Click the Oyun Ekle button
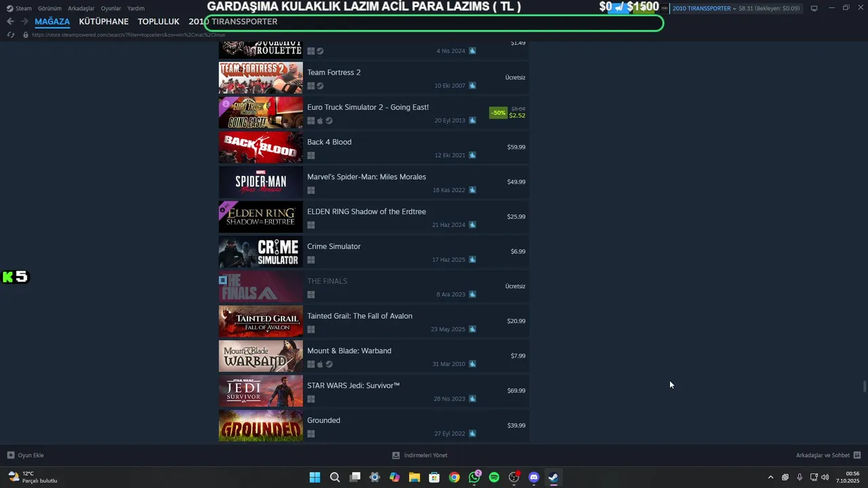This screenshot has width=868, height=488. pos(25,455)
